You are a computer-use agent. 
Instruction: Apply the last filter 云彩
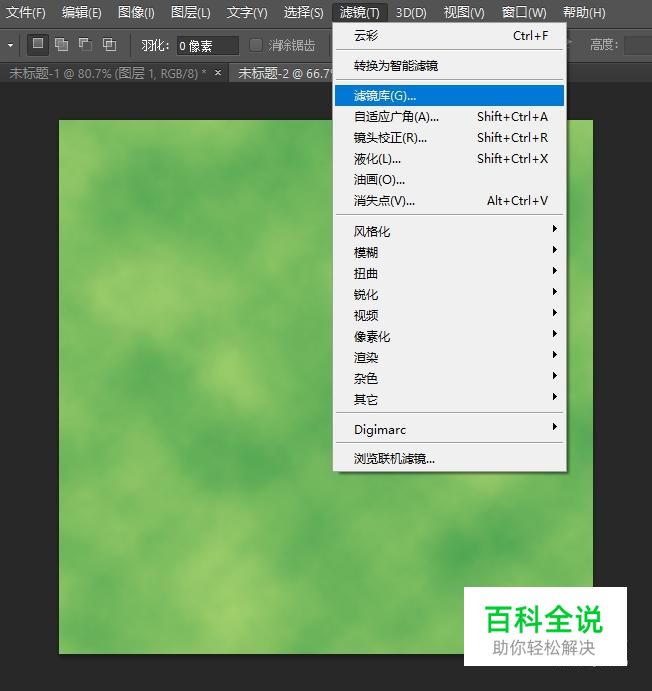(x=449, y=36)
